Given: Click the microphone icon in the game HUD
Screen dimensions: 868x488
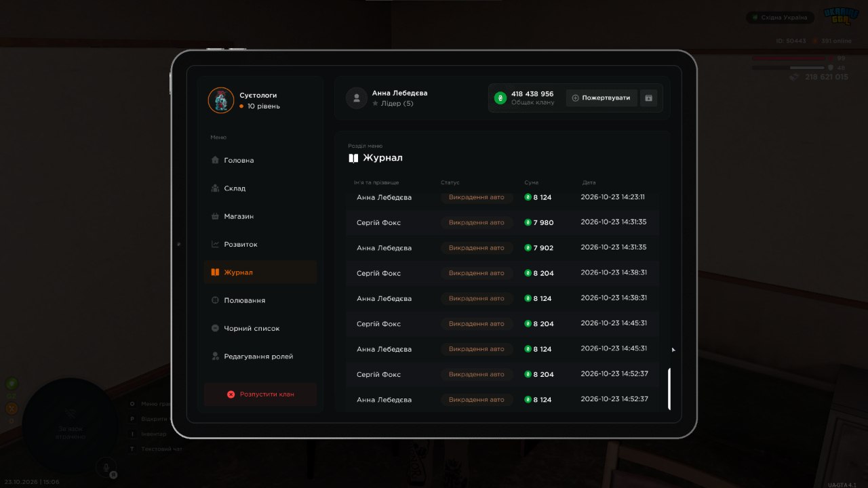Looking at the screenshot, I should click(x=105, y=466).
